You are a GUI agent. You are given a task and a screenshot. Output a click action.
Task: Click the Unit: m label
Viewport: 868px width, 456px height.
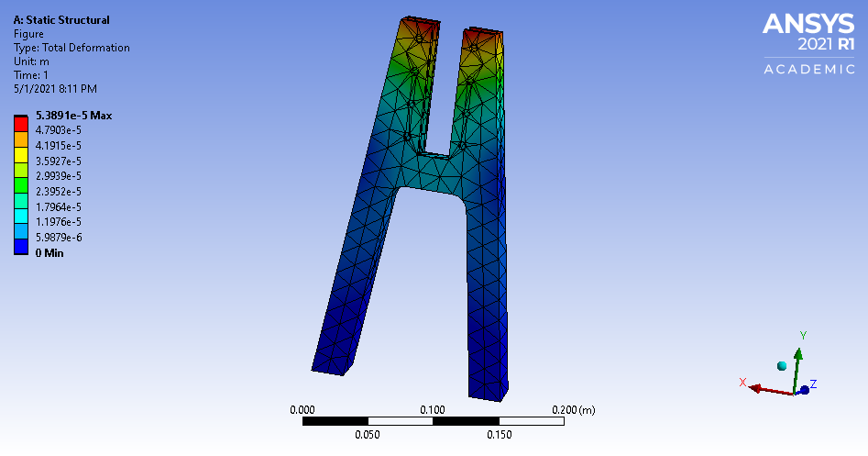(31, 61)
